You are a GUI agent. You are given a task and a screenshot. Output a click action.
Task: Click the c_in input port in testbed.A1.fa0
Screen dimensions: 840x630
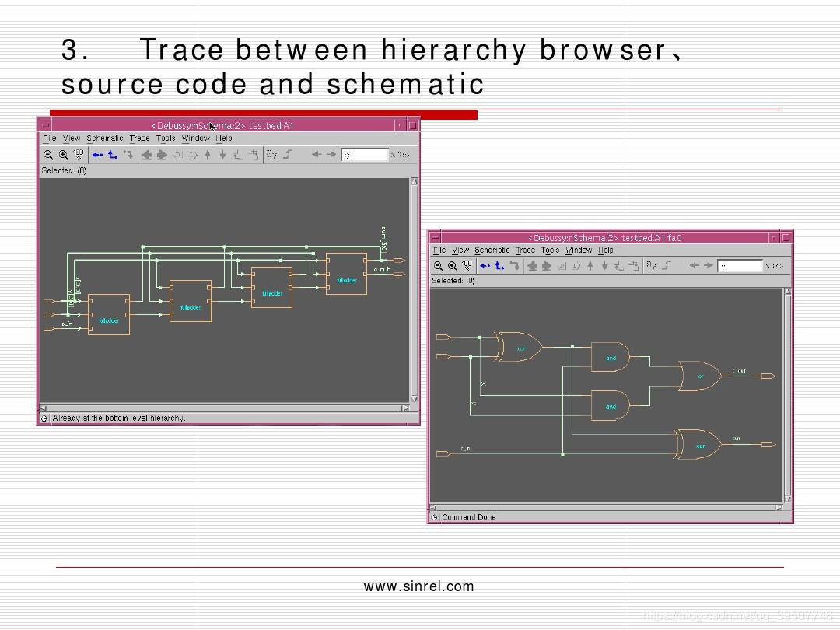pos(443,453)
